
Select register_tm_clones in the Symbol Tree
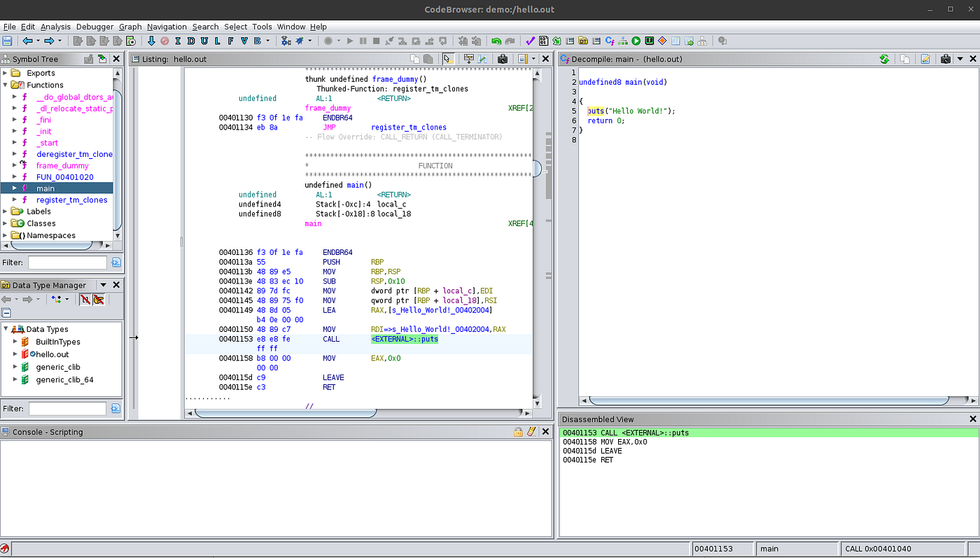click(x=71, y=200)
